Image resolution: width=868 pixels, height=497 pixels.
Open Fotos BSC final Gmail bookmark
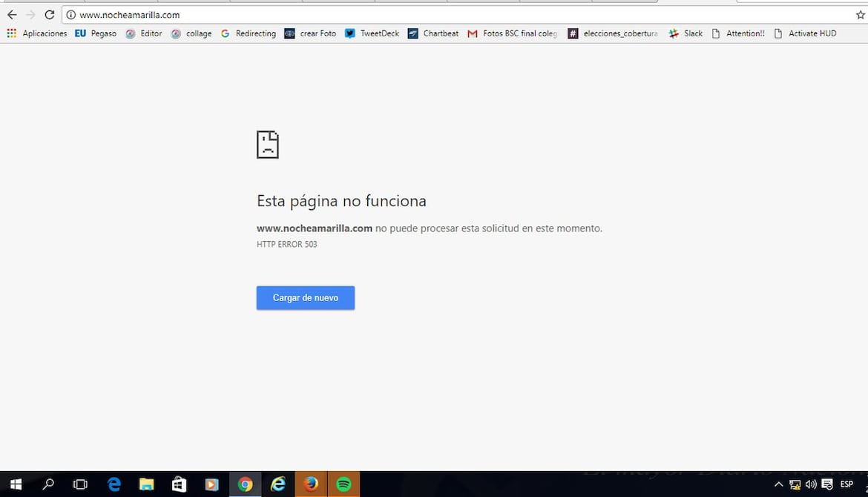(512, 33)
